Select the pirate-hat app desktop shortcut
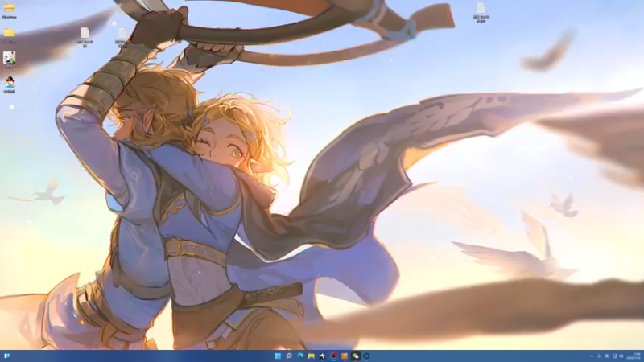 point(10,85)
